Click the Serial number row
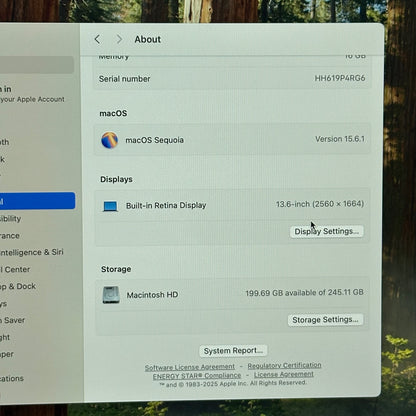The width and height of the screenshot is (416, 416). click(x=232, y=79)
